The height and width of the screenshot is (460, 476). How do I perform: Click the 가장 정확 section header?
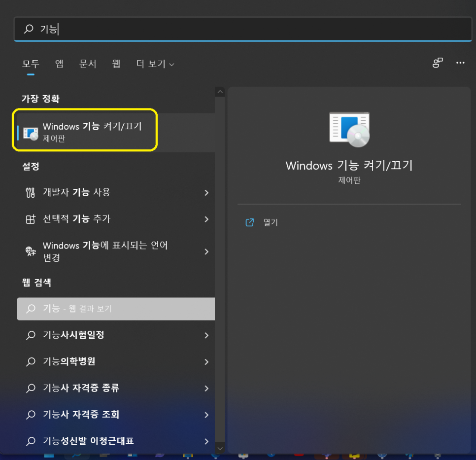click(x=41, y=99)
